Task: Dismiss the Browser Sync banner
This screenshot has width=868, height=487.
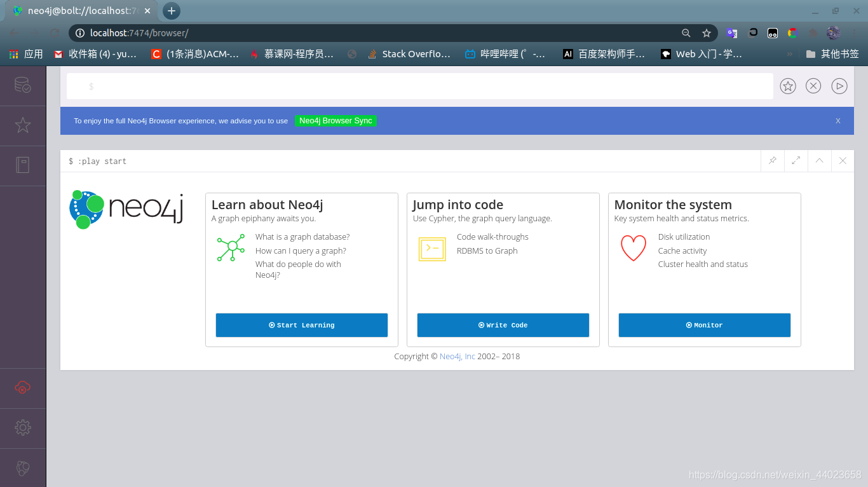Action: 838,121
